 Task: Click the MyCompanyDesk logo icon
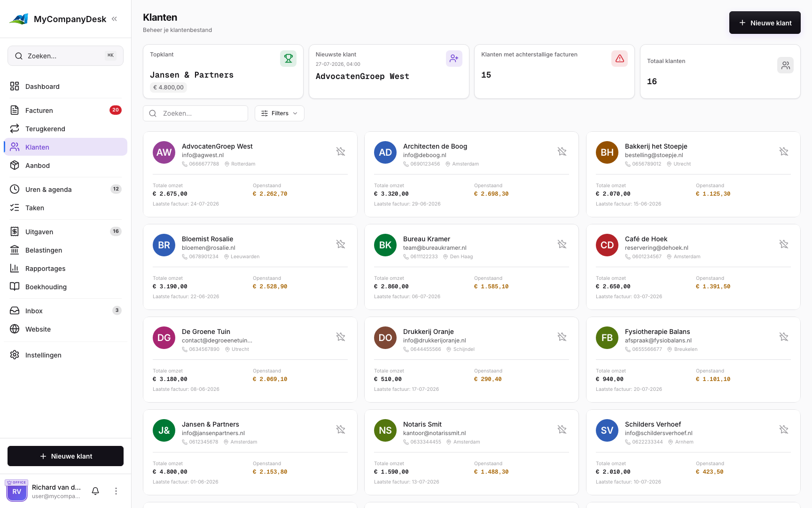[x=19, y=19]
